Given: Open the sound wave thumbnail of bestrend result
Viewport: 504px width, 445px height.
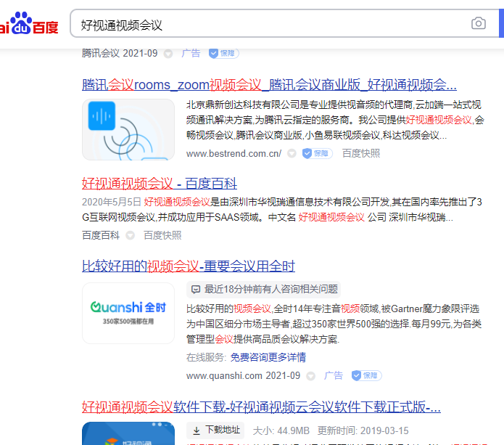Looking at the screenshot, I should [128, 129].
